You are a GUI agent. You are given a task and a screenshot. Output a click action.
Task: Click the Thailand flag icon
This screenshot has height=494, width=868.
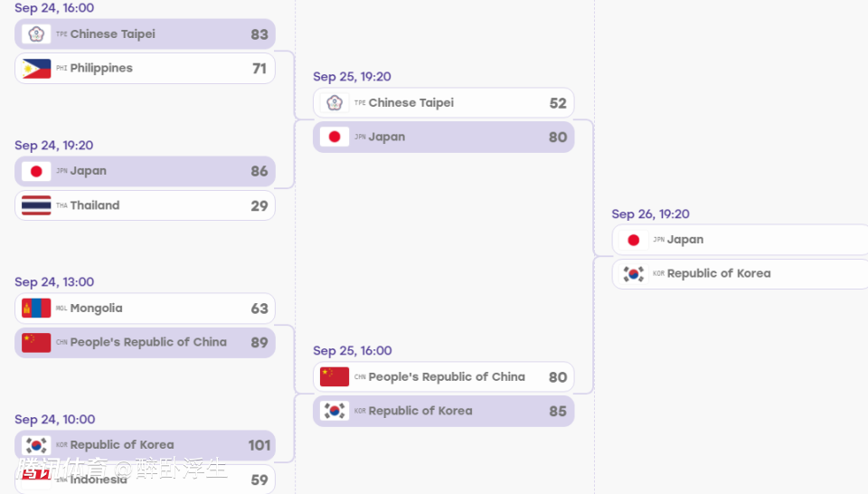click(x=36, y=205)
